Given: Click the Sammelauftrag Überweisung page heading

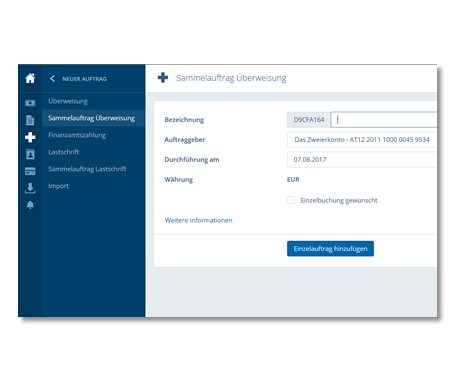Looking at the screenshot, I should click(x=231, y=78).
